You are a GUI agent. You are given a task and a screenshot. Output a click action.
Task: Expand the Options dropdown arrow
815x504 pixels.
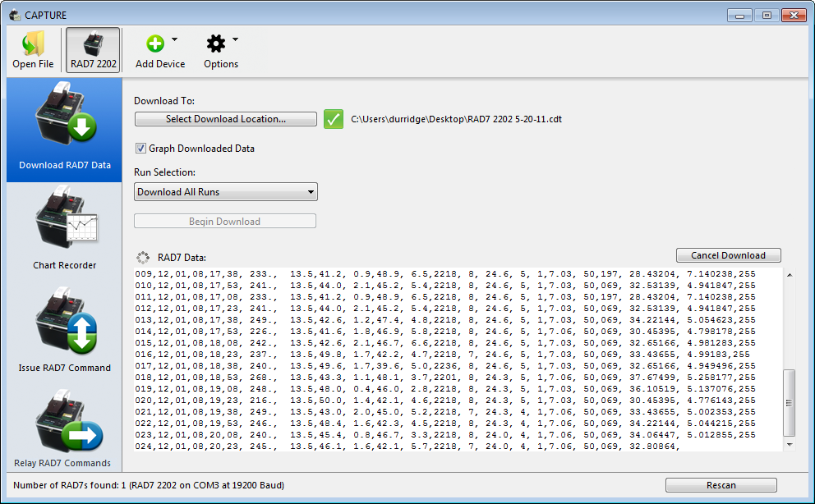pos(236,39)
